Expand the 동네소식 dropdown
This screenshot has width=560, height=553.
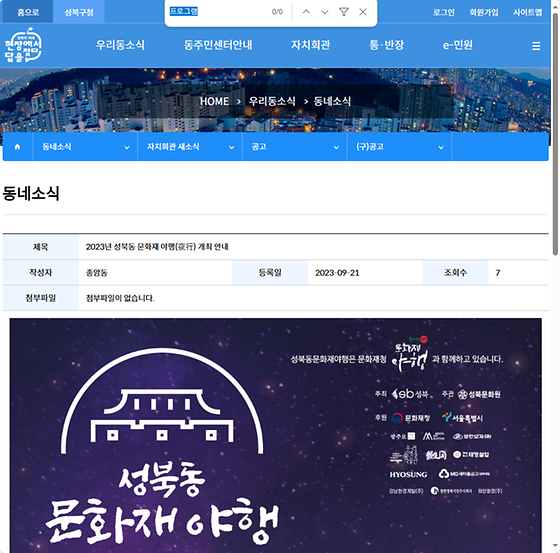coord(85,147)
